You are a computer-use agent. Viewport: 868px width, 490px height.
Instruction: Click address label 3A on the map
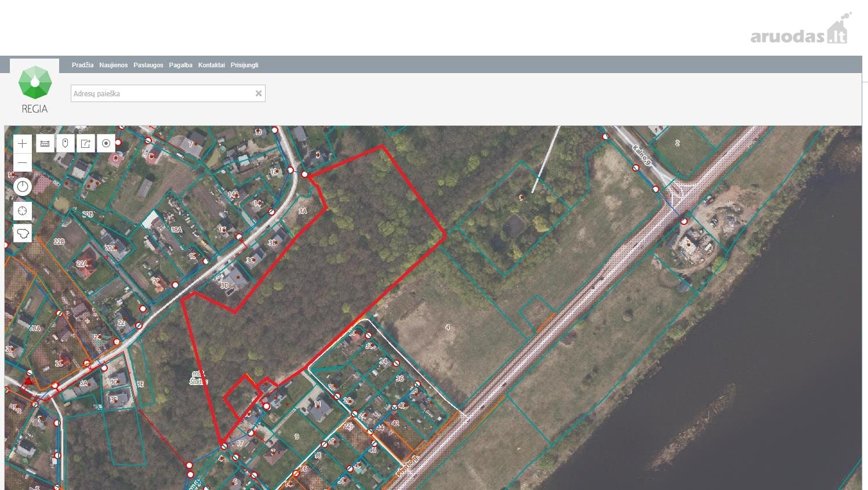pos(303,211)
